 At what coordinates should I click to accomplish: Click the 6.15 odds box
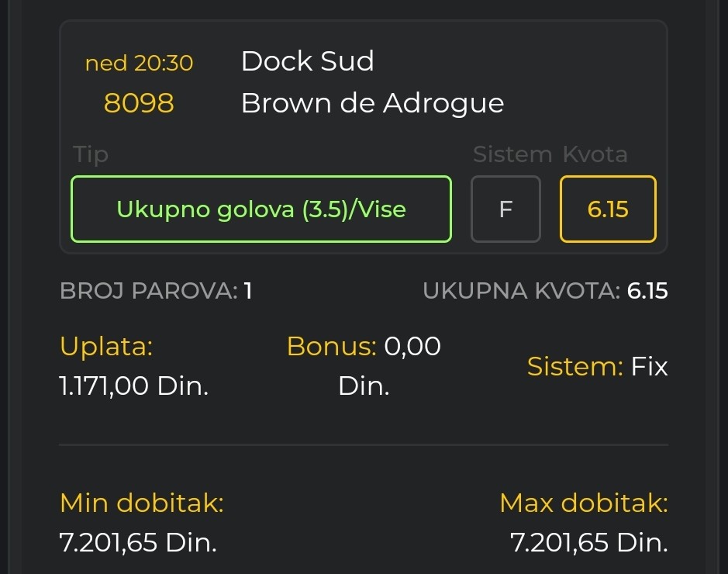point(608,209)
